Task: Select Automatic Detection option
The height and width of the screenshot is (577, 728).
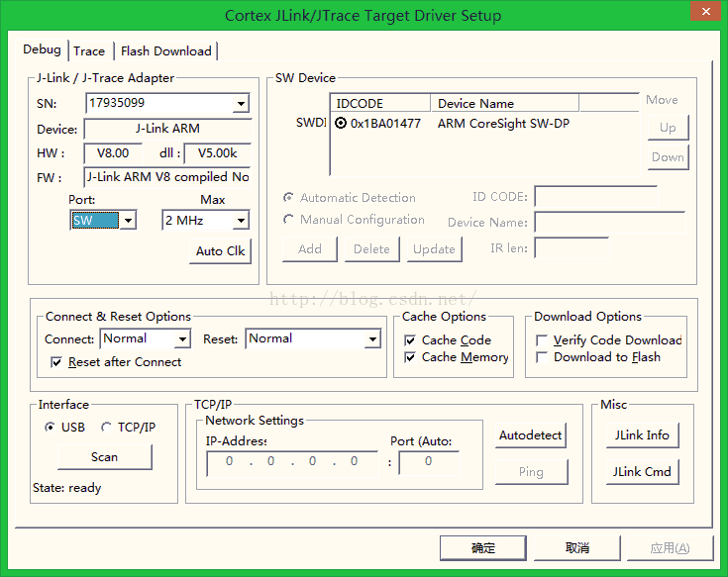Action: (288, 198)
